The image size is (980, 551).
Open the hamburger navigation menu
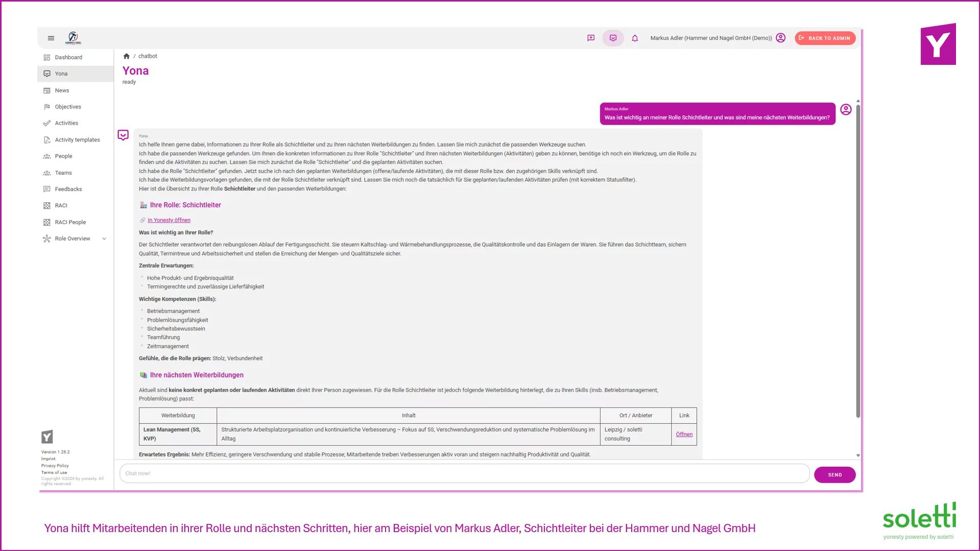click(51, 38)
